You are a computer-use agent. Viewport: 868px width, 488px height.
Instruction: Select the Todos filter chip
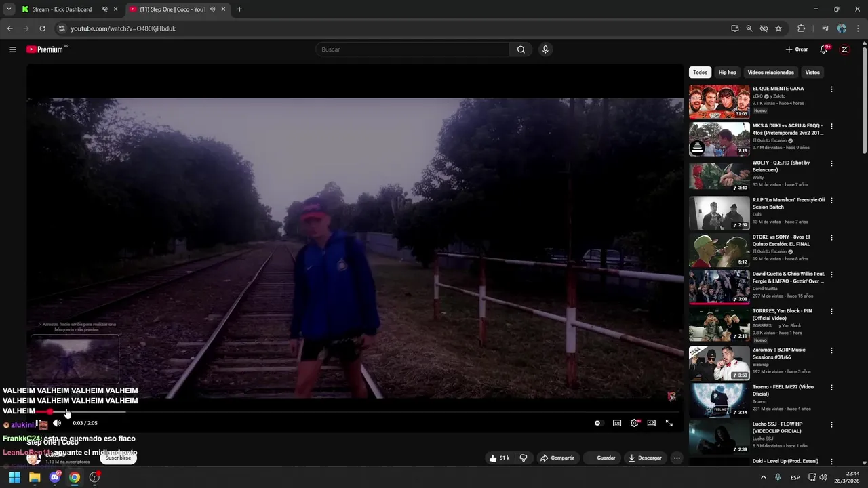coord(700,73)
